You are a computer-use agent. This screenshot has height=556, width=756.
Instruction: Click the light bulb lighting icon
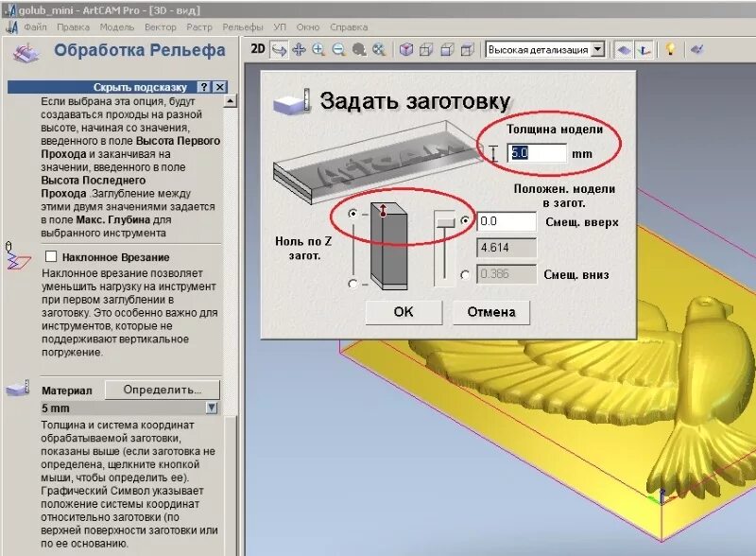click(x=670, y=49)
